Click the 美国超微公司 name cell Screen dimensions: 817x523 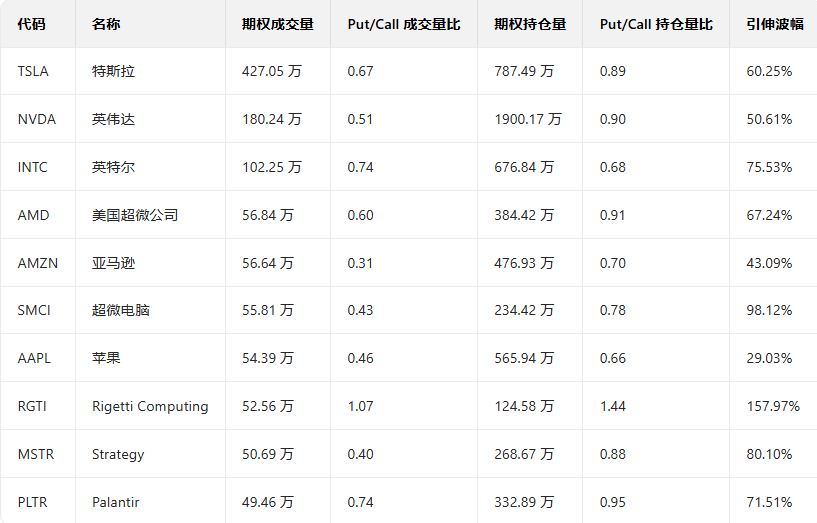[135, 215]
